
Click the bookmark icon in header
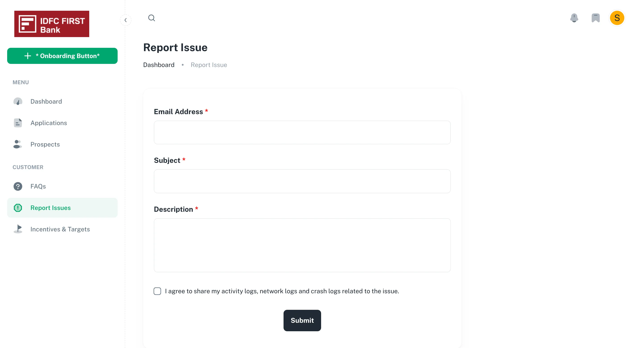tap(595, 18)
